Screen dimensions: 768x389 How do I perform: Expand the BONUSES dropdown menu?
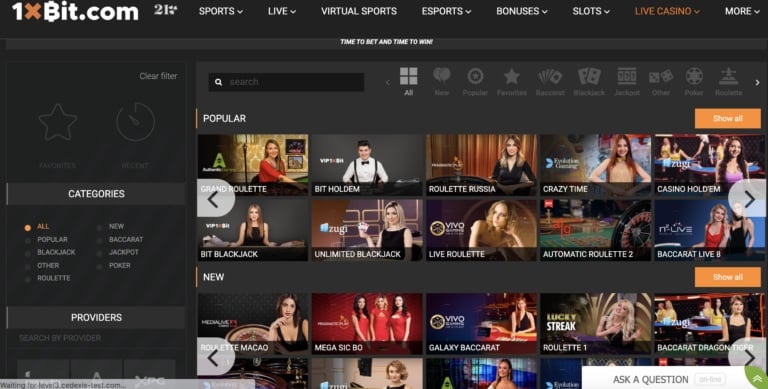coord(522,11)
